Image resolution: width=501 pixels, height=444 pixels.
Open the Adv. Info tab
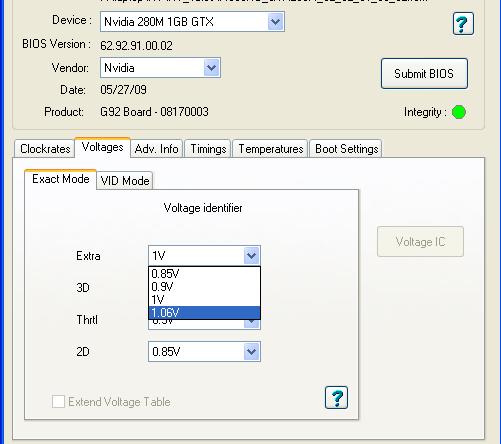click(156, 149)
